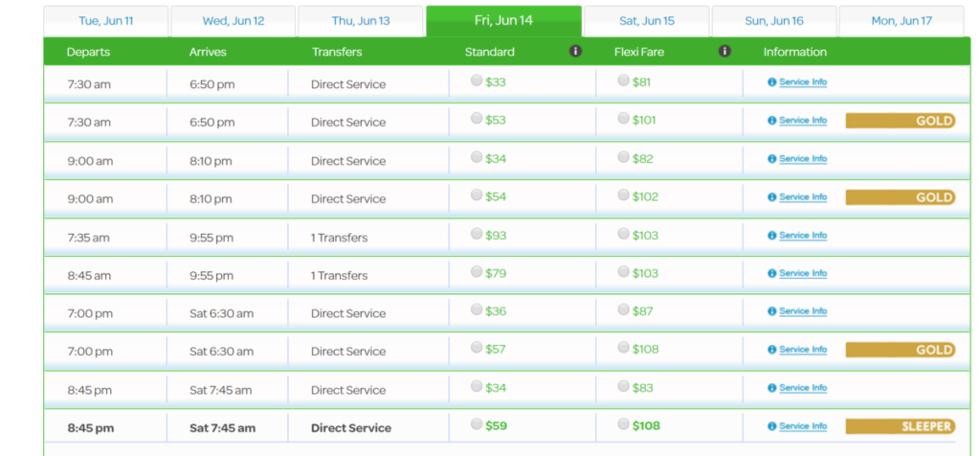Viewport: 980px width, 456px height.
Task: Click the Standard fare info icon
Action: coord(575,52)
